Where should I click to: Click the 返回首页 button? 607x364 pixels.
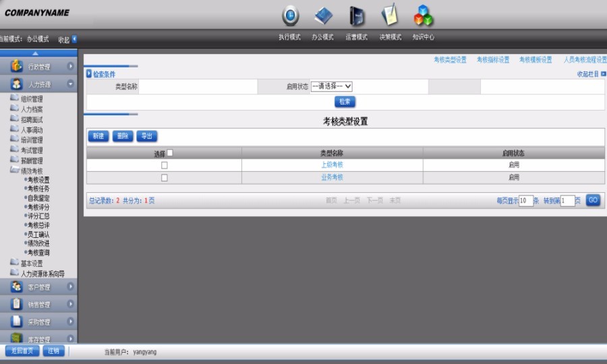22,351
